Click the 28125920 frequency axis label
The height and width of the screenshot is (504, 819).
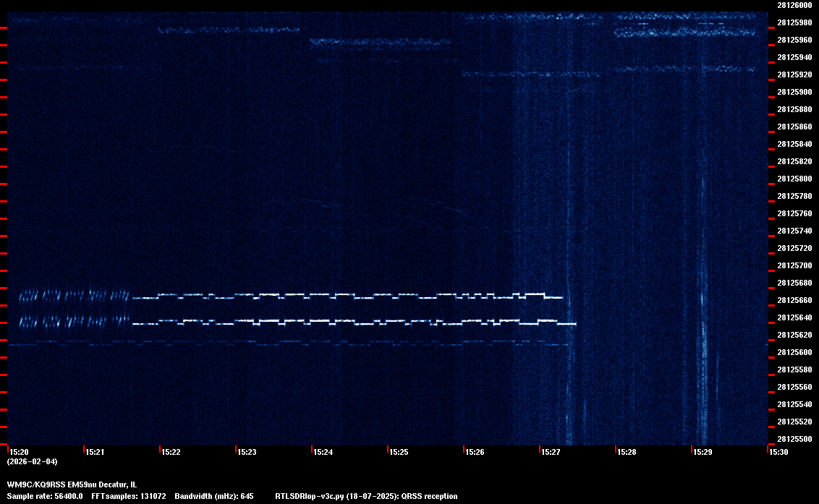(794, 75)
